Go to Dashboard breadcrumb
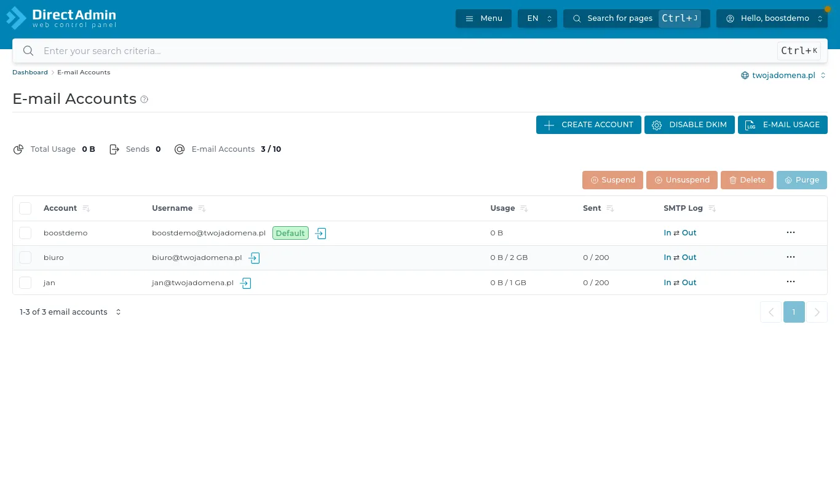Screen dimensions: 840x504 (30, 73)
